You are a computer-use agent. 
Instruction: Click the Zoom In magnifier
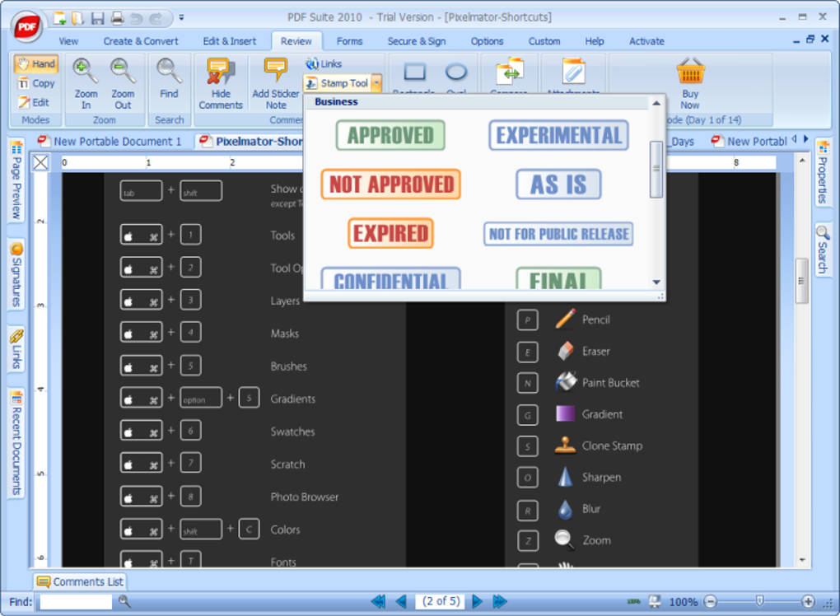(x=86, y=83)
